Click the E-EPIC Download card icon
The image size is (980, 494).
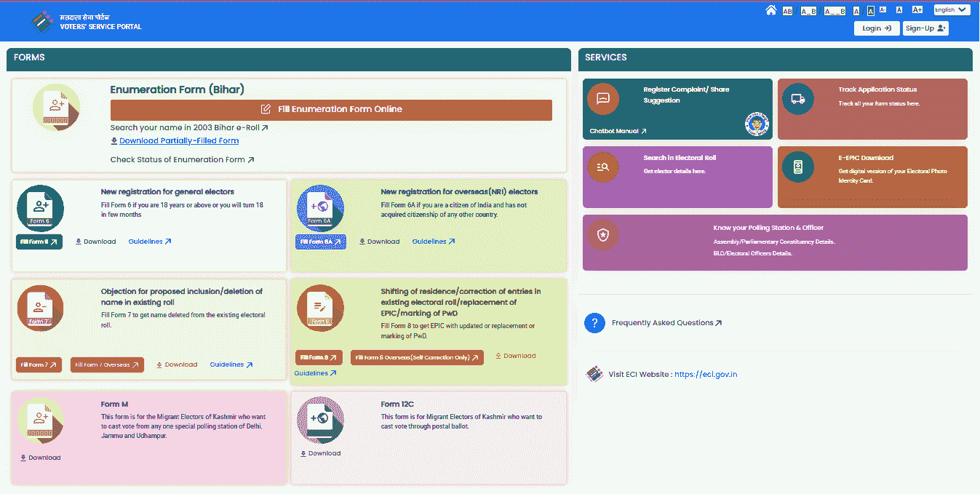point(797,167)
